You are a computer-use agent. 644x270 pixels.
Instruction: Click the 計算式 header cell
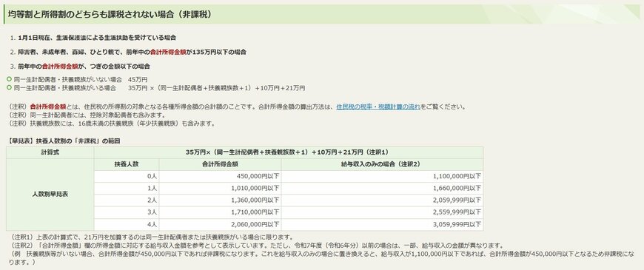[50, 152]
